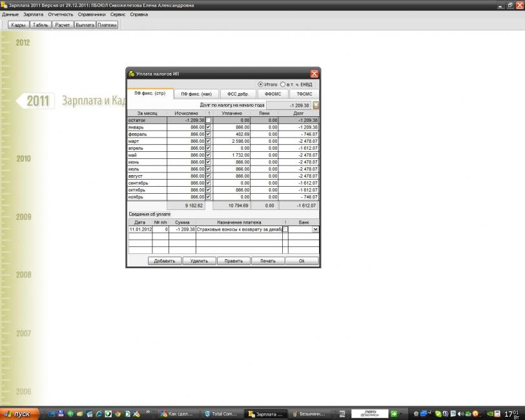This screenshot has width=525, height=420.
Task: Click the green Nero search arrow button
Action: [x=393, y=414]
